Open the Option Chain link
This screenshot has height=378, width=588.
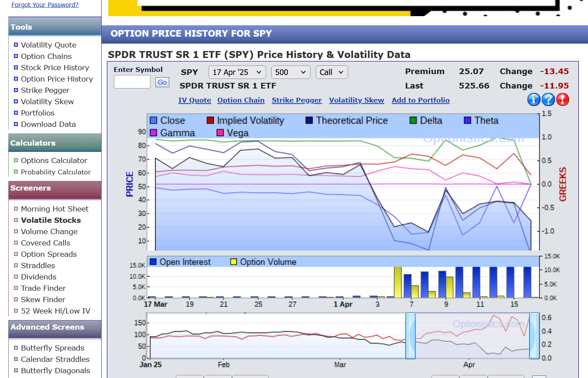(241, 100)
